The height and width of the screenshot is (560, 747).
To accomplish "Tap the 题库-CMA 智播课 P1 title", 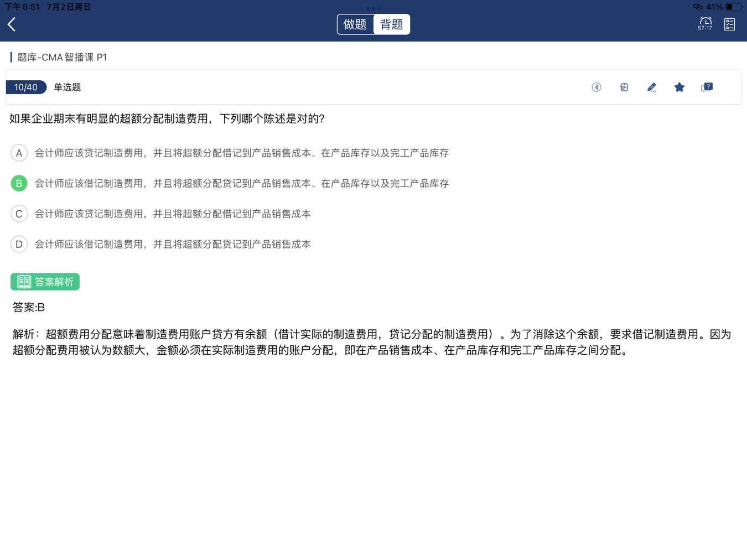I will tap(62, 57).
